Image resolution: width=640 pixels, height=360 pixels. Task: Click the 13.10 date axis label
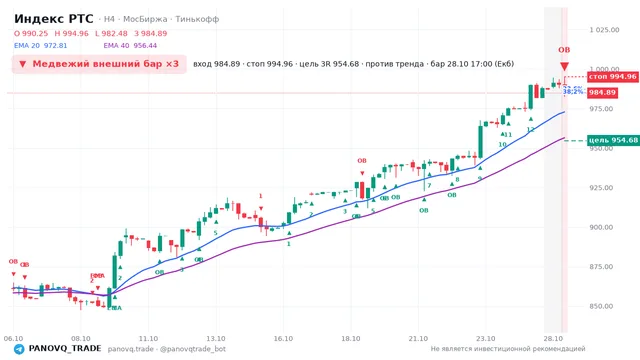click(x=216, y=339)
